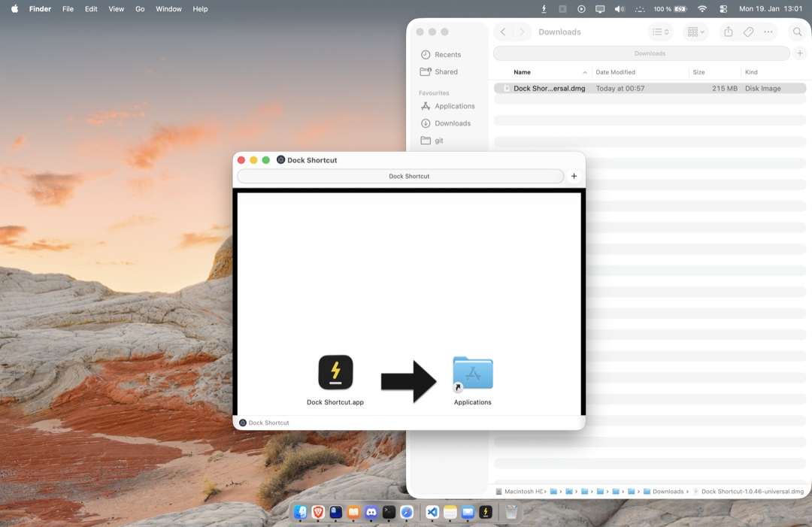Click the Share icon in the Finder toolbar
Image resolution: width=812 pixels, height=527 pixels.
[x=727, y=32]
